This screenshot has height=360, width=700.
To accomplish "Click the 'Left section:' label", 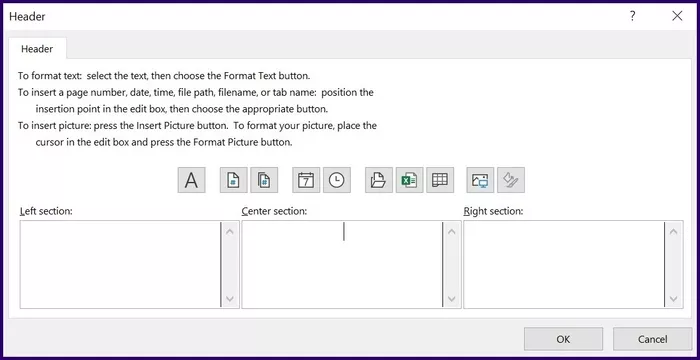I will (46, 211).
